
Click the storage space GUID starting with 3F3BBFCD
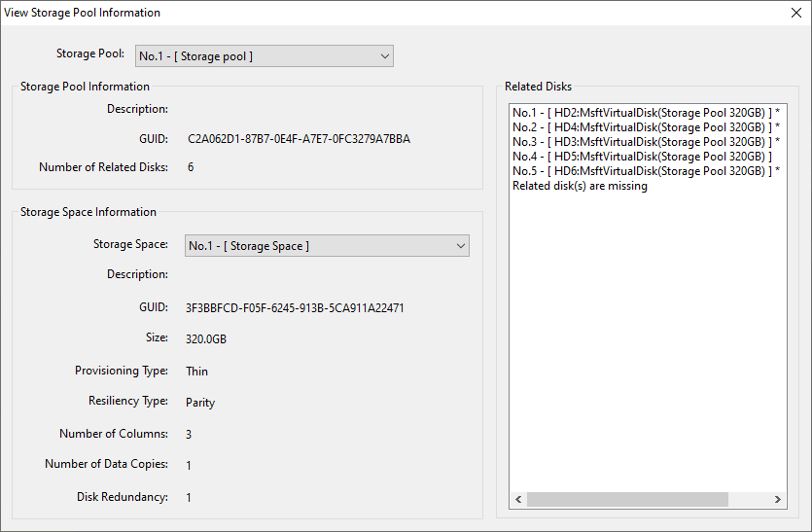[295, 308]
